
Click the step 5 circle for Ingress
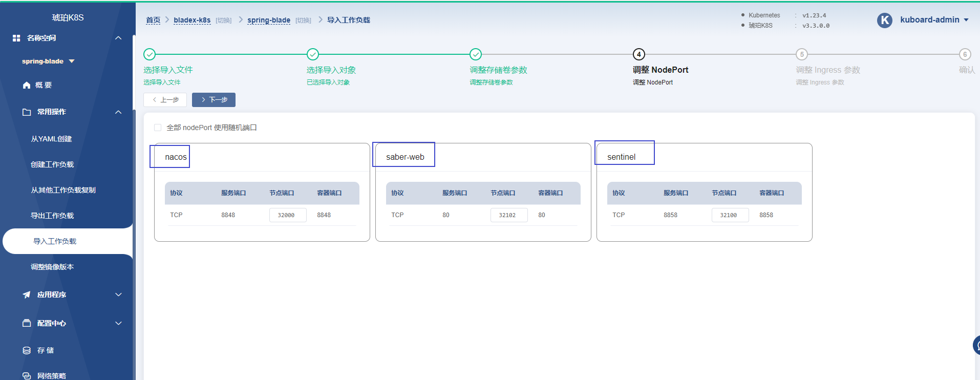(x=802, y=54)
